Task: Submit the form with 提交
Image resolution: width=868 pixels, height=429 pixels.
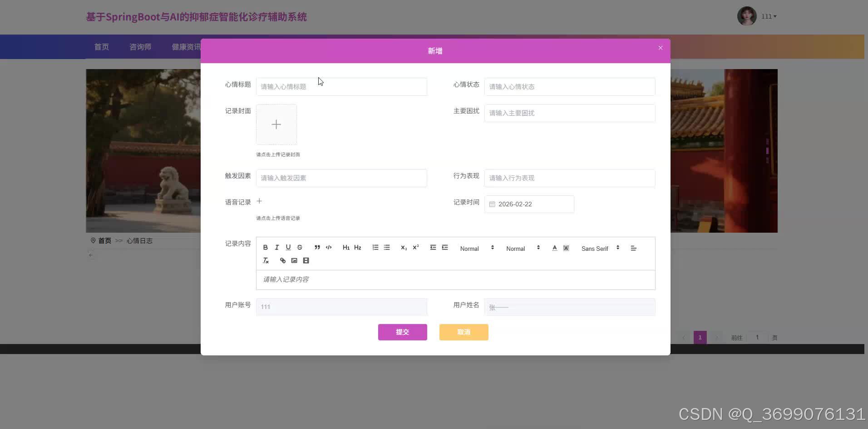Action: pos(403,332)
